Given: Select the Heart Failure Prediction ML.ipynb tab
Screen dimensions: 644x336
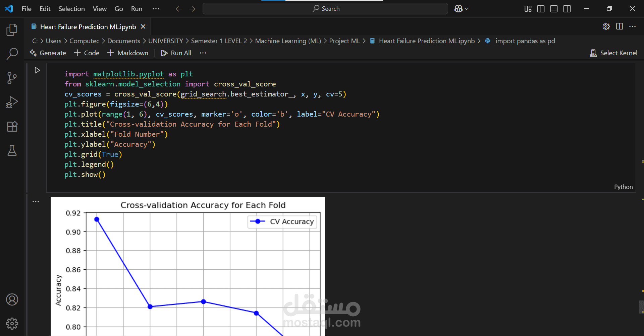Looking at the screenshot, I should (88, 27).
